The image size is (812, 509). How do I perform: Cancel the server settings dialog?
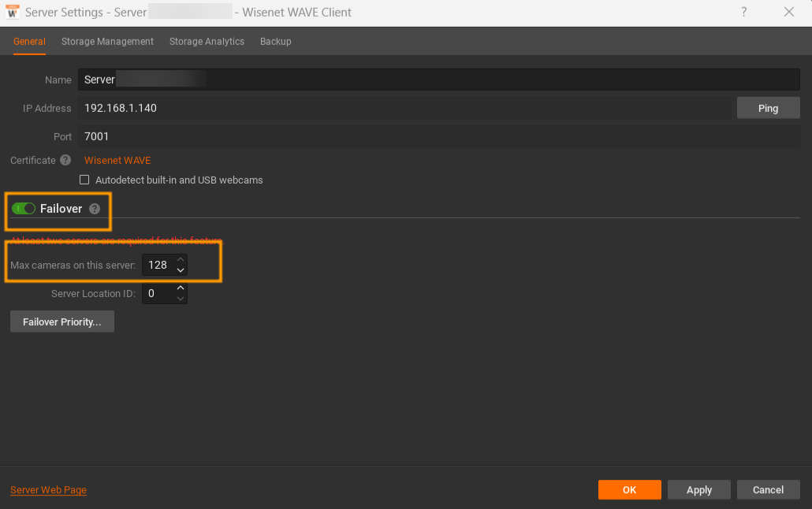coord(768,490)
